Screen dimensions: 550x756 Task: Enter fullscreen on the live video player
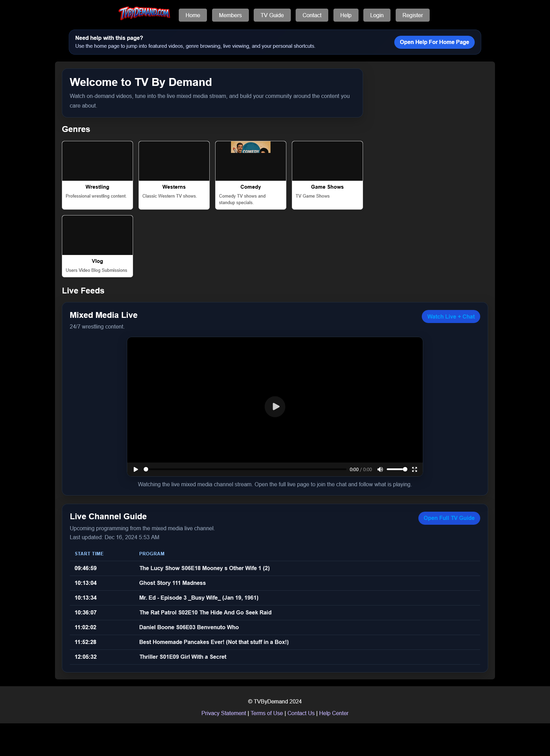(415, 469)
